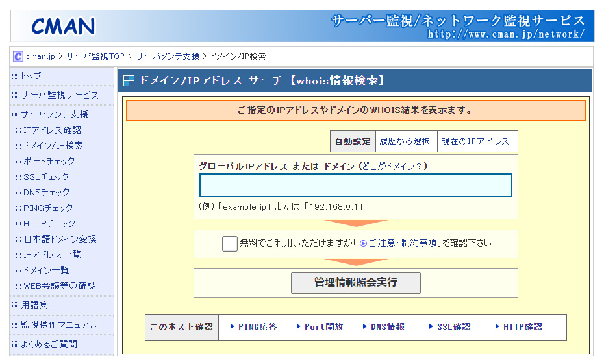Switch to the 履歴から選択 tab
Viewport: 604px width, 364px height.
[x=405, y=141]
